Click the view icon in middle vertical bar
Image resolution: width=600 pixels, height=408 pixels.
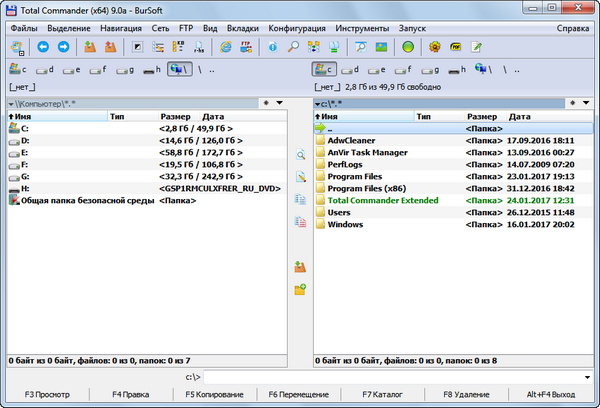click(x=300, y=155)
